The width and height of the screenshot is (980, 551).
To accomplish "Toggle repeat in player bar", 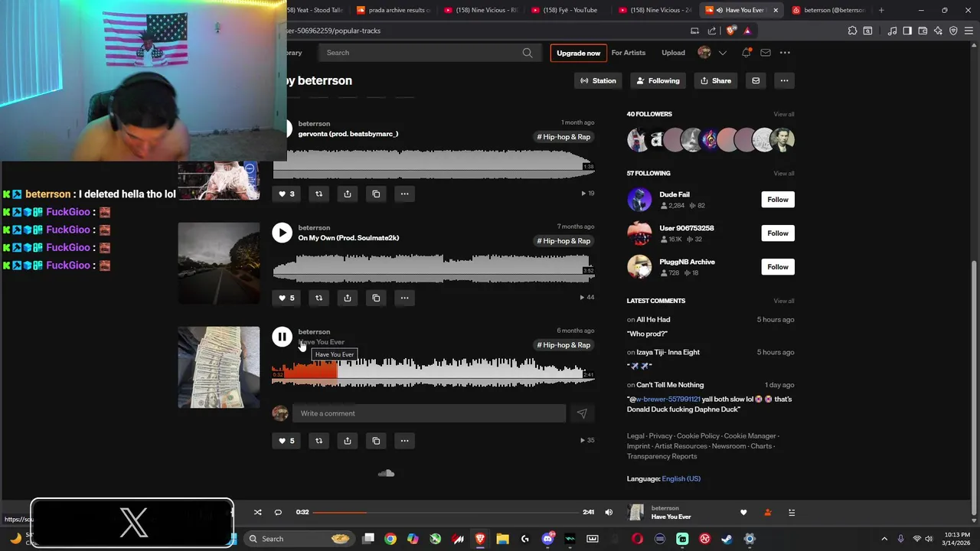I will click(278, 512).
